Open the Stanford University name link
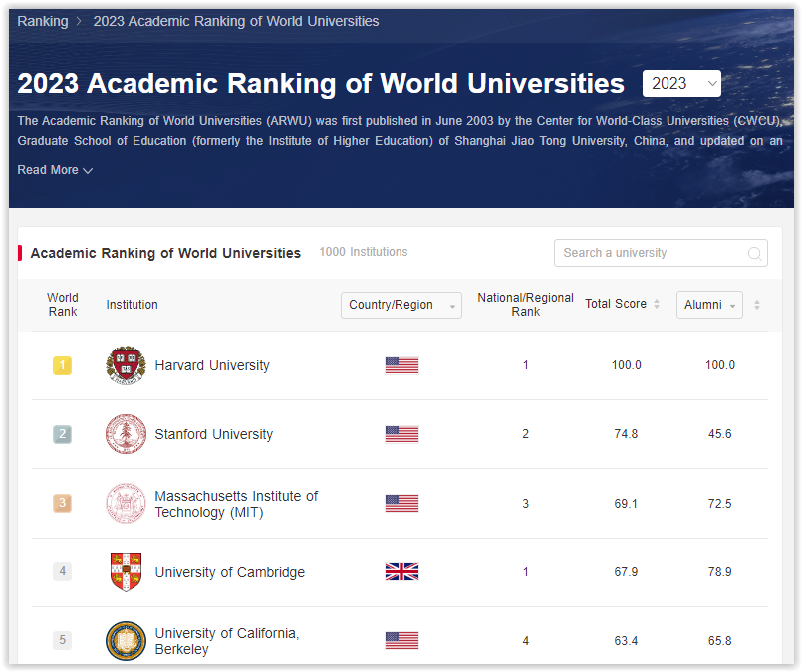Screen dimensions: 802x672 pos(213,434)
